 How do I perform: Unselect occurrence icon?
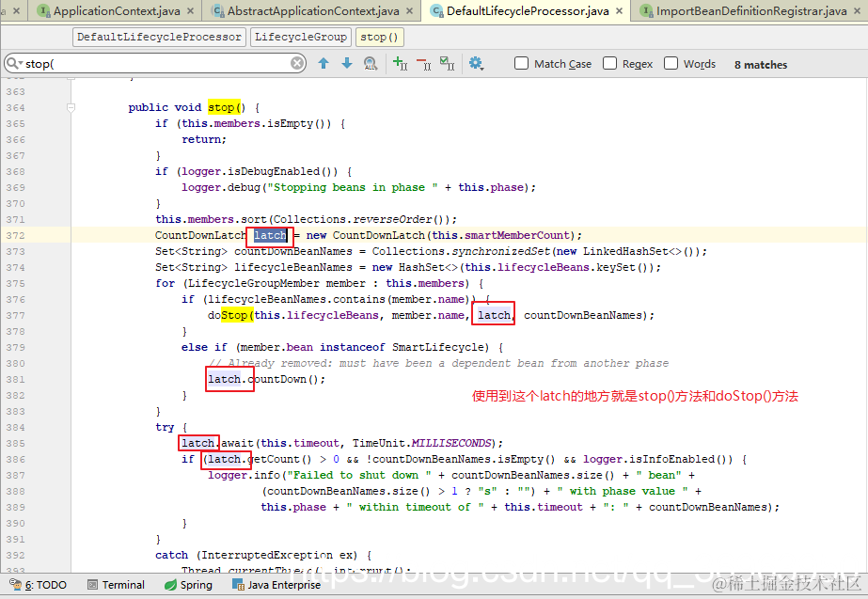[423, 64]
